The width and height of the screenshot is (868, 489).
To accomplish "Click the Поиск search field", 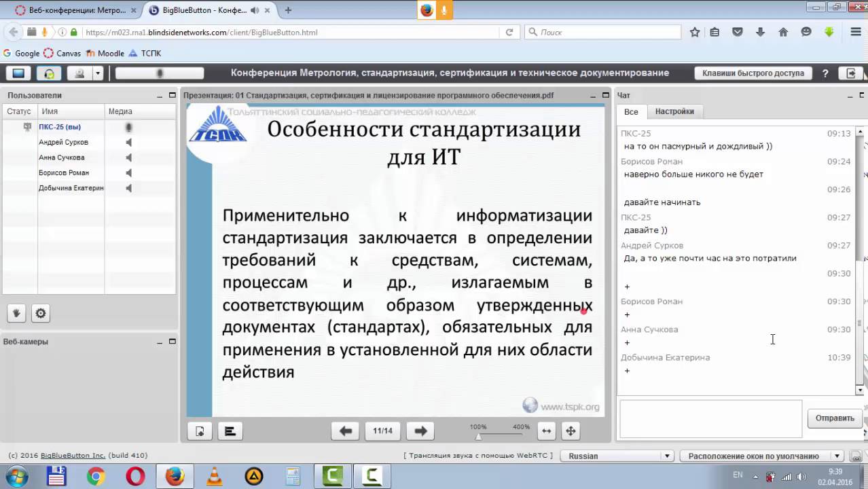I will 603,32.
